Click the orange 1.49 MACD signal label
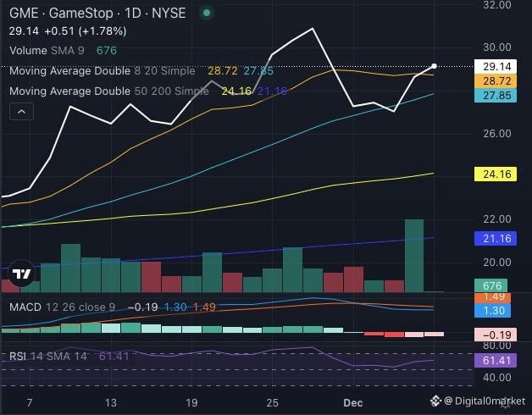Screen dimensions: 532x415 pos(492,297)
